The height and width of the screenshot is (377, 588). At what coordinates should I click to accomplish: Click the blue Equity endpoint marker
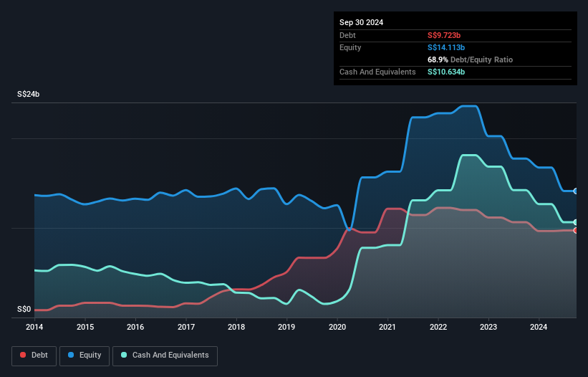[x=576, y=191]
